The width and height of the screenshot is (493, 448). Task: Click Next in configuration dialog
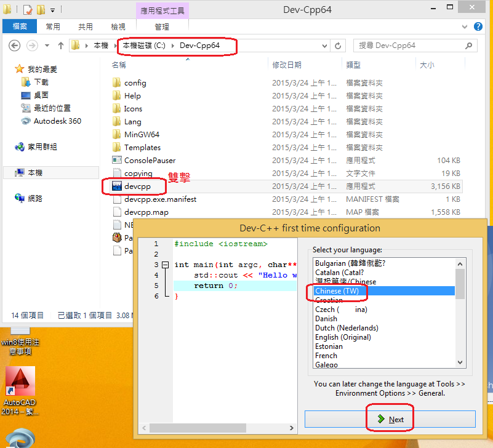tap(390, 419)
